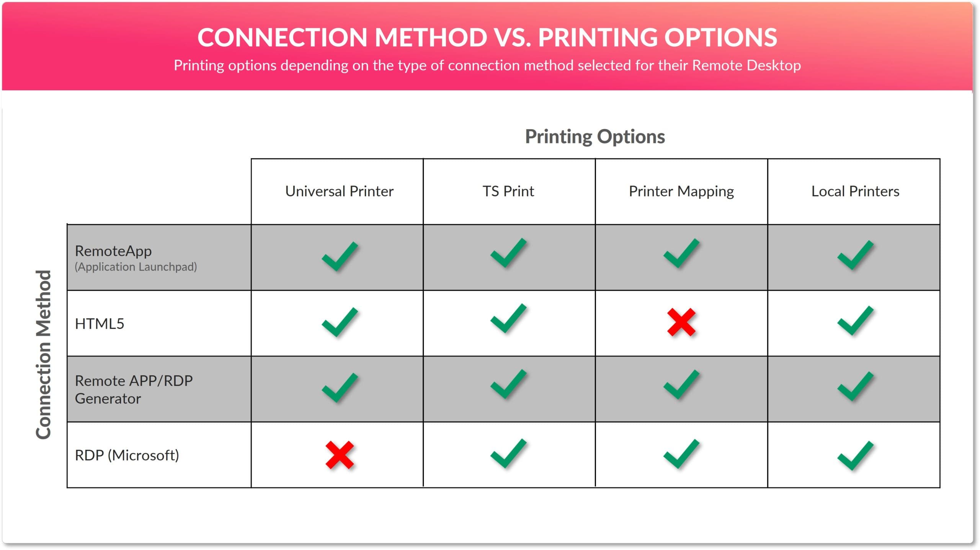Click the subtitle text beneath the main heading
The width and height of the screenshot is (980, 550).
489,65
